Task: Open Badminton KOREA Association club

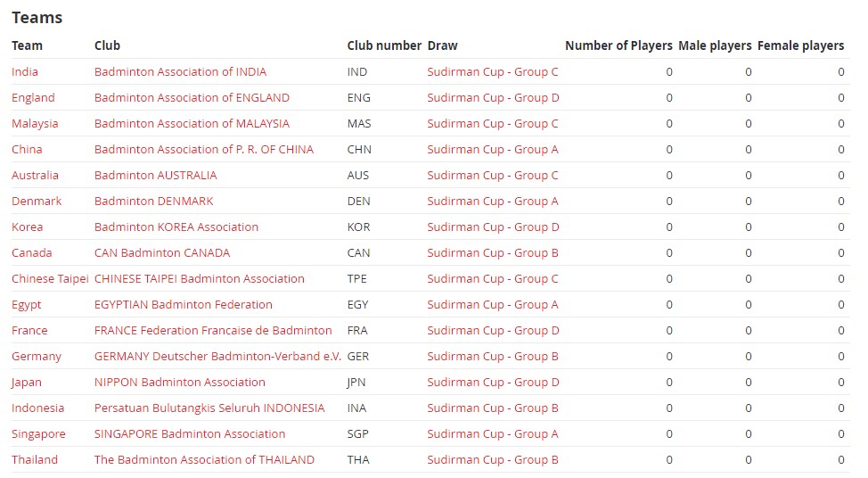Action: click(x=176, y=227)
